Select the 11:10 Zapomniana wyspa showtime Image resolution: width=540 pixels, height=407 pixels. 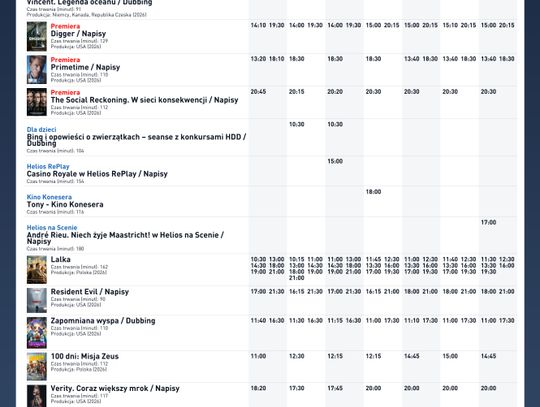tap(412, 321)
